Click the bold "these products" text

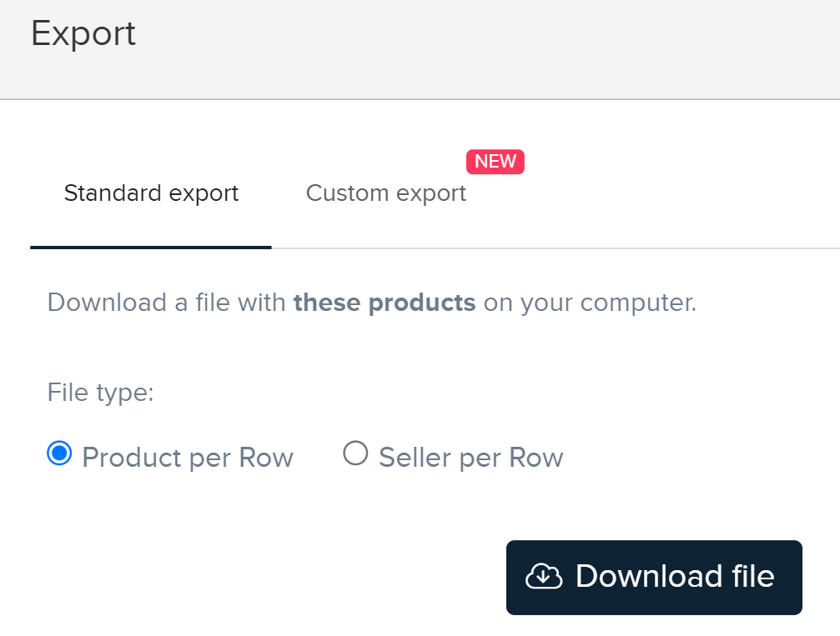(x=385, y=302)
